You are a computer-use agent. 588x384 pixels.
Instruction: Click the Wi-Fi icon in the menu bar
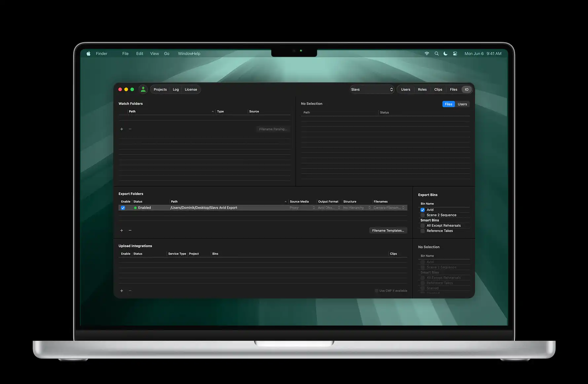[x=427, y=53]
